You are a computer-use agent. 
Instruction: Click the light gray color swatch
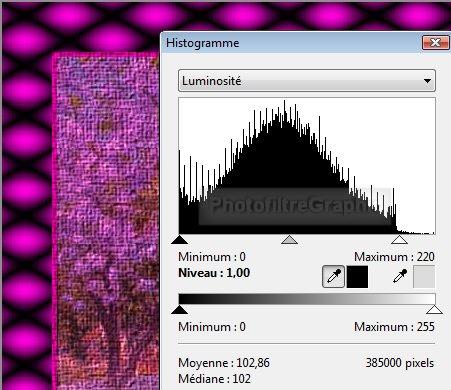(424, 277)
